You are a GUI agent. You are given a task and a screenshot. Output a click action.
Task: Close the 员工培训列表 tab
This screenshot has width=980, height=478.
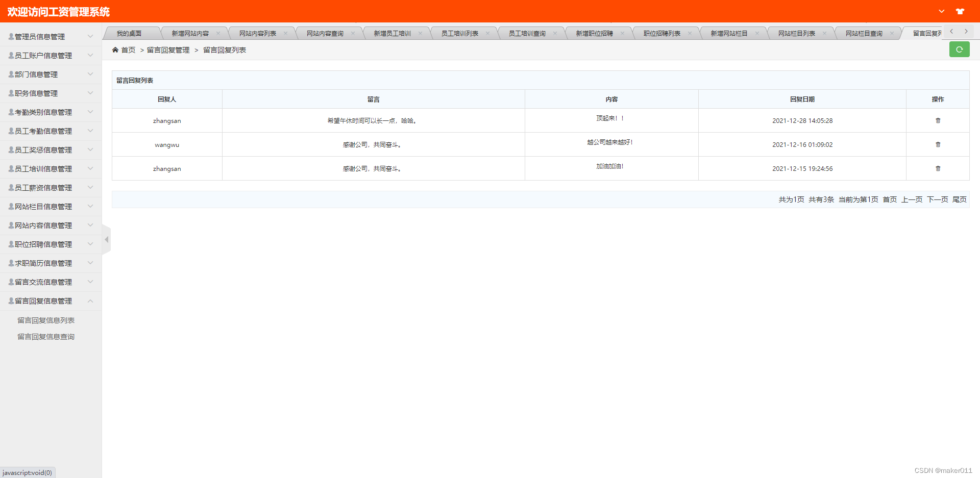487,33
